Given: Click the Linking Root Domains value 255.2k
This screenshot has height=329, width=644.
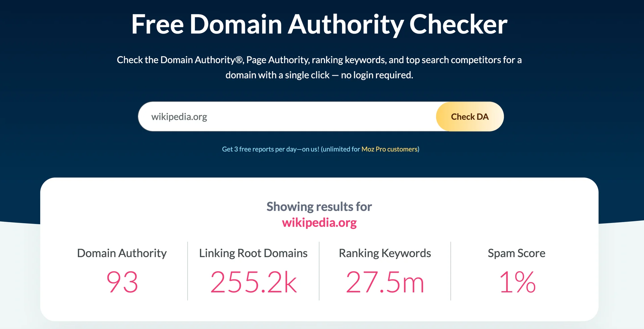Looking at the screenshot, I should click(x=253, y=282).
